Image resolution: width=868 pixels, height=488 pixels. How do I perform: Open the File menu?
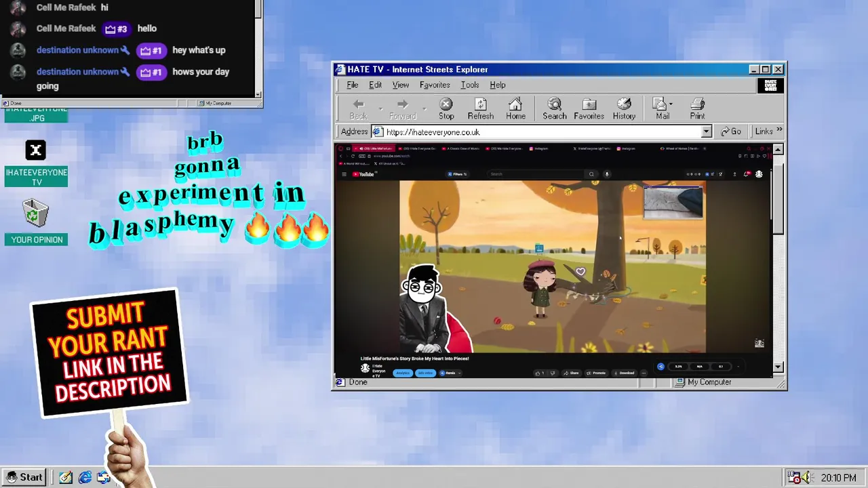click(x=353, y=85)
